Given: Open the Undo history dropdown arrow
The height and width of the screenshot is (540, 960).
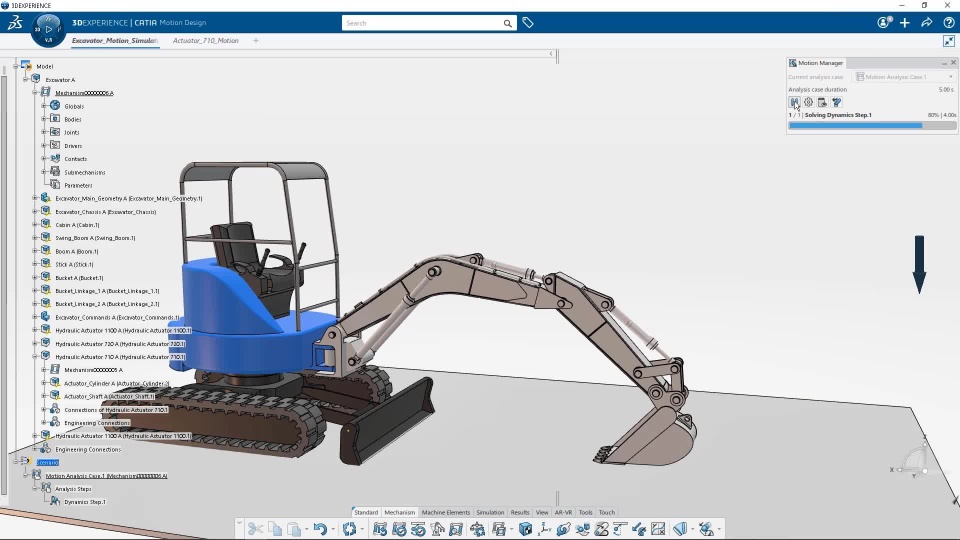Looking at the screenshot, I should 333,529.
